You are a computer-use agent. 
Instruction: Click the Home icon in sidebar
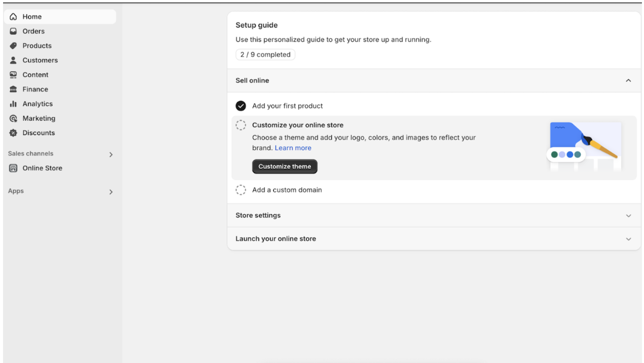[x=13, y=17]
